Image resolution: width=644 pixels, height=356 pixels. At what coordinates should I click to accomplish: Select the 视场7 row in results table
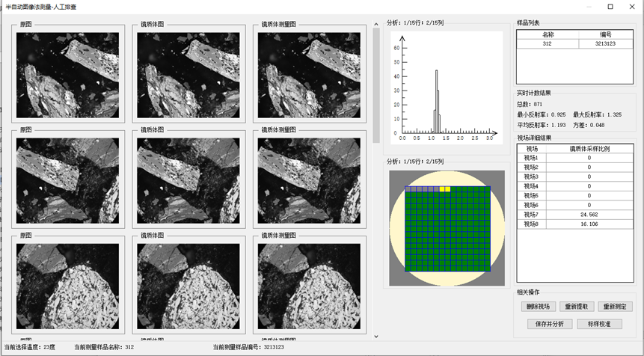[574, 213]
